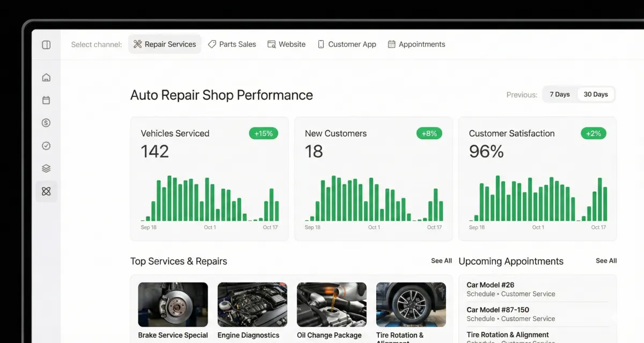The image size is (644, 343).
Task: Click the +8% badge on New Customers
Action: pos(429,133)
